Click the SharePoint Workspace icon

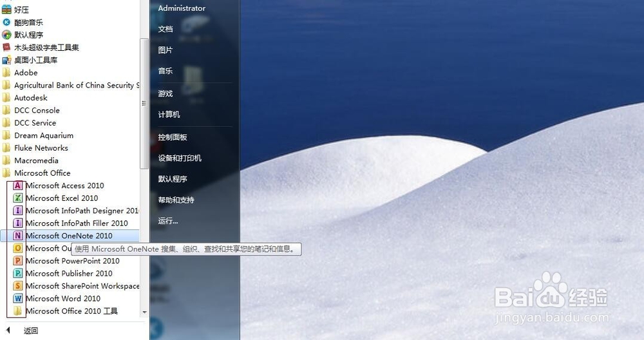click(x=17, y=286)
